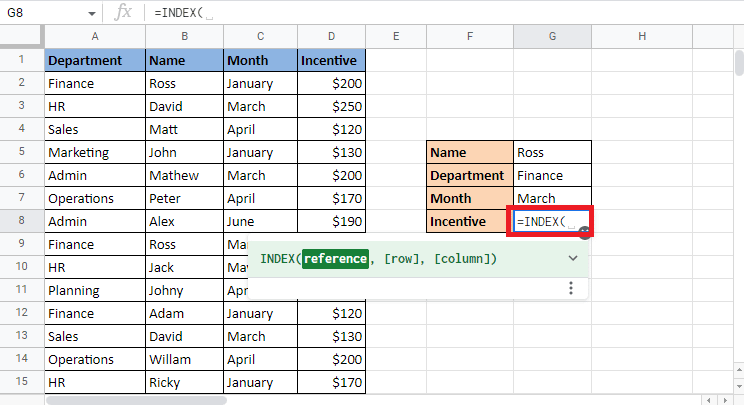Select the Finance cell beside the Department label
The height and width of the screenshot is (405, 744).
[x=552, y=175]
